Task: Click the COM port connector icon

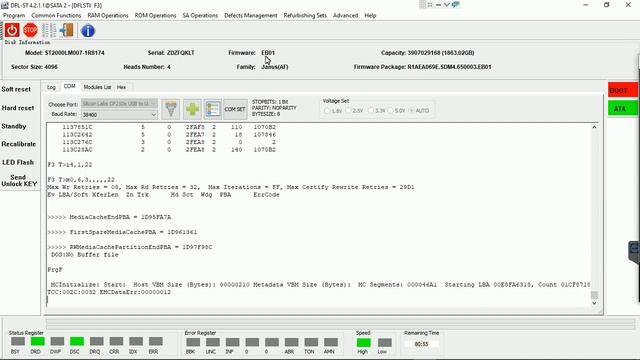Action: click(171, 109)
